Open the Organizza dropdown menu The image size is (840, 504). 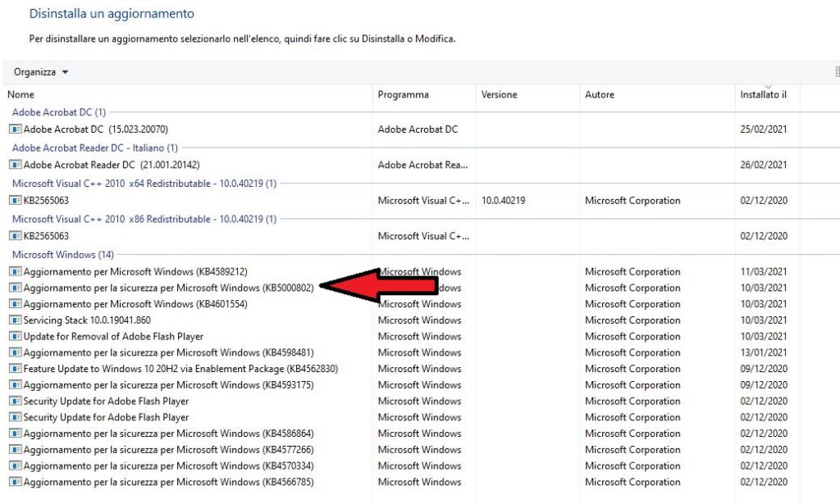click(x=41, y=72)
